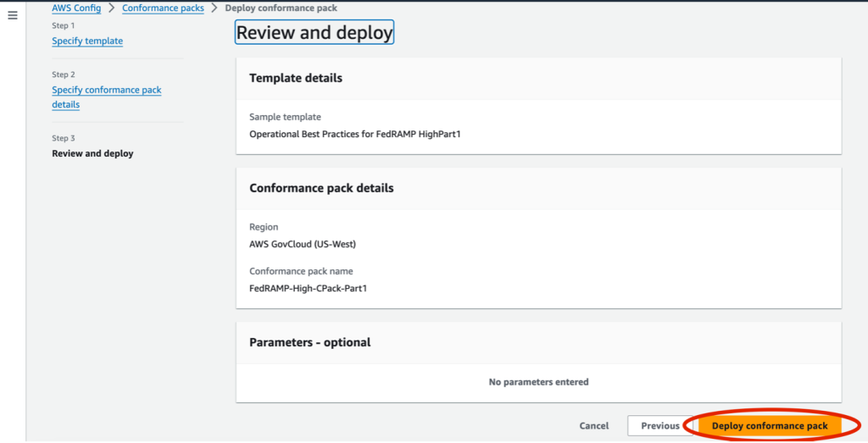Click the Previous button
This screenshot has height=443, width=868.
(x=659, y=425)
